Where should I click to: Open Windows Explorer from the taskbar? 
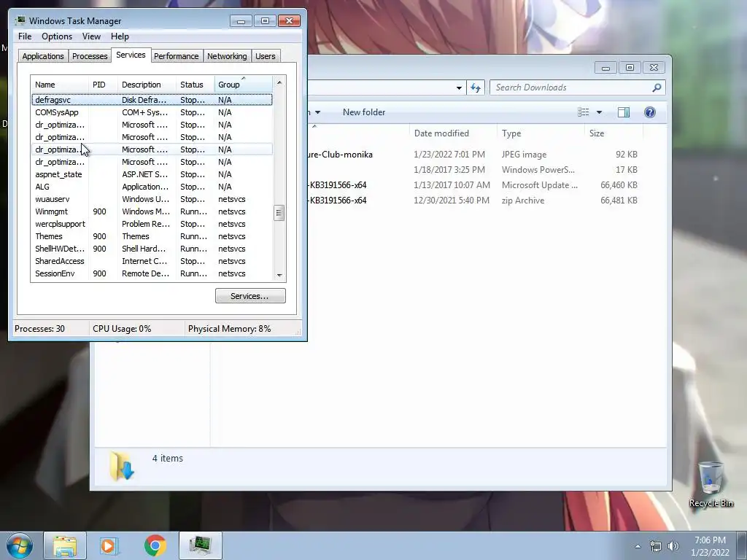point(65,545)
